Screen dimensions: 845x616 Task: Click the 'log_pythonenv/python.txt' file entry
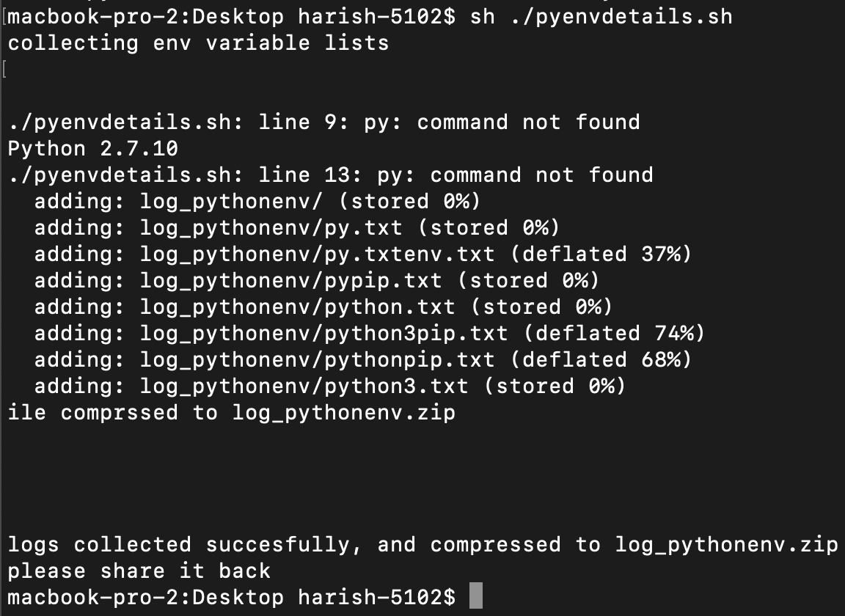(298, 307)
